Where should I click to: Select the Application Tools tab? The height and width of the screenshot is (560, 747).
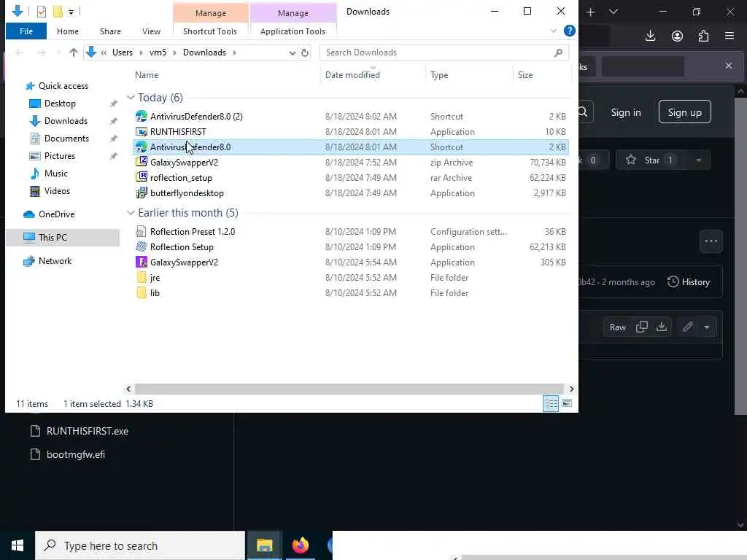[x=293, y=31]
